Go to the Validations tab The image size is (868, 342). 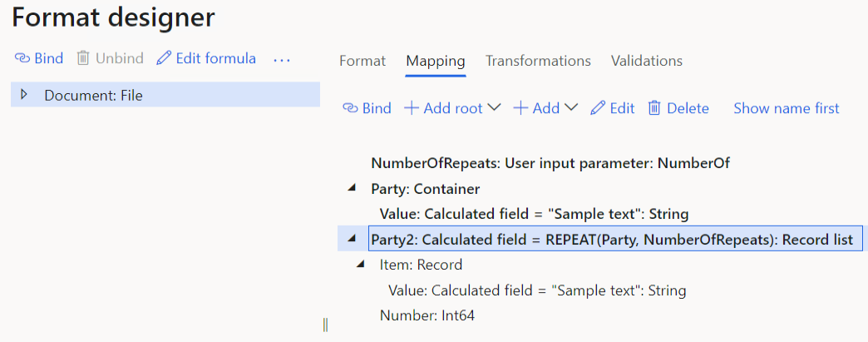pos(647,61)
